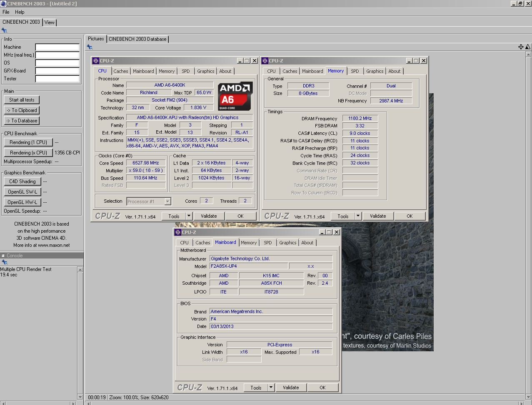Open About tab in Memory window

point(395,71)
